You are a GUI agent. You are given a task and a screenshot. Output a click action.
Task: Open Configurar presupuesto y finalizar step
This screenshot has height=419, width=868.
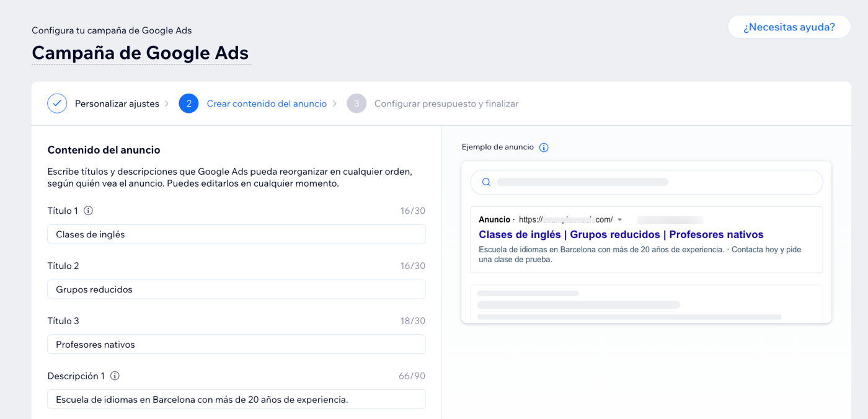click(x=446, y=104)
